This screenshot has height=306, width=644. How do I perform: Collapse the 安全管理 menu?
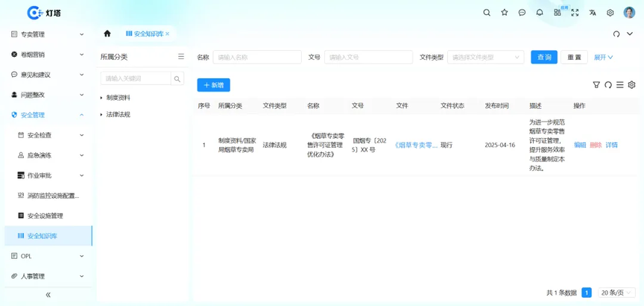click(x=48, y=115)
